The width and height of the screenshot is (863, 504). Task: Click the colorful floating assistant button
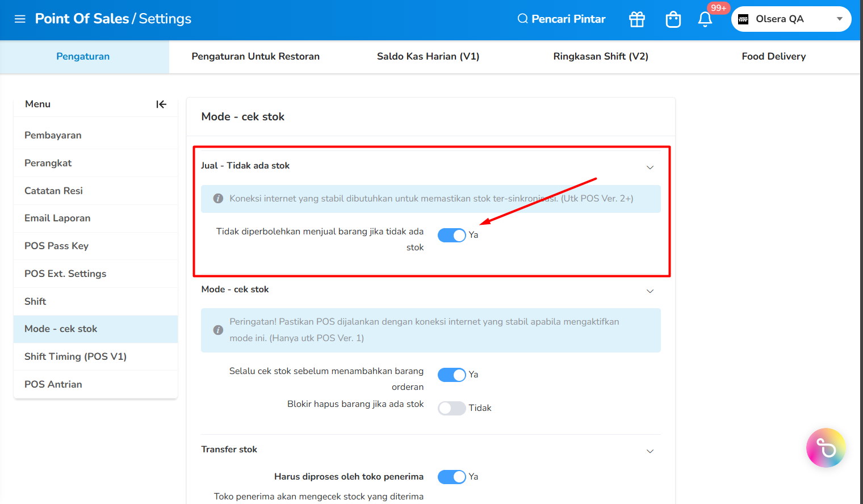click(826, 448)
